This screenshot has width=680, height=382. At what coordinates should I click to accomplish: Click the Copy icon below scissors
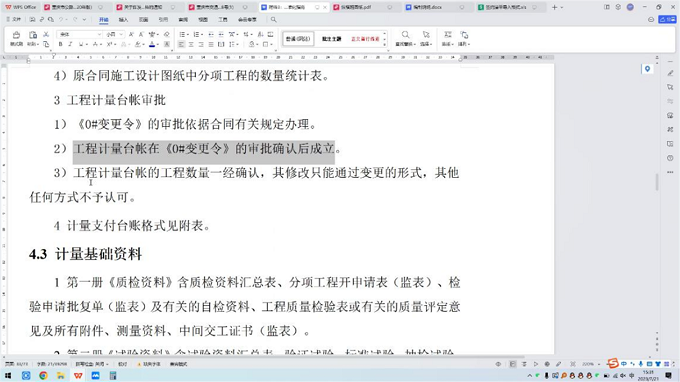click(x=46, y=44)
